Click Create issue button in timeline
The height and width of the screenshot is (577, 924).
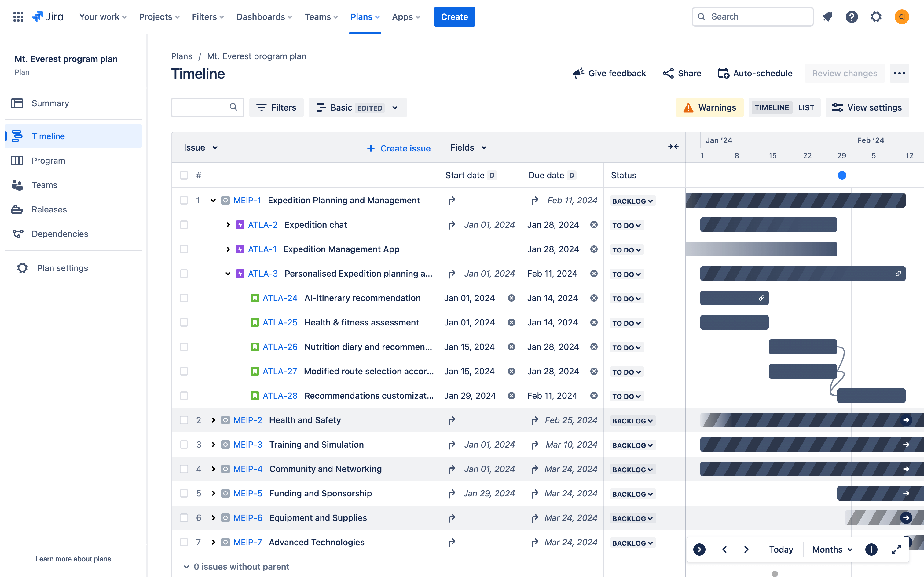399,147
